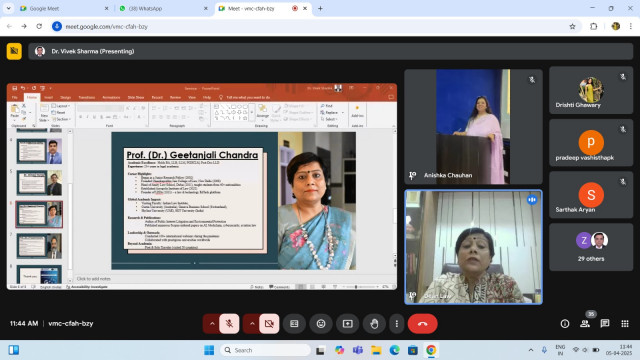Open the Chrome profile avatar

tap(616, 27)
